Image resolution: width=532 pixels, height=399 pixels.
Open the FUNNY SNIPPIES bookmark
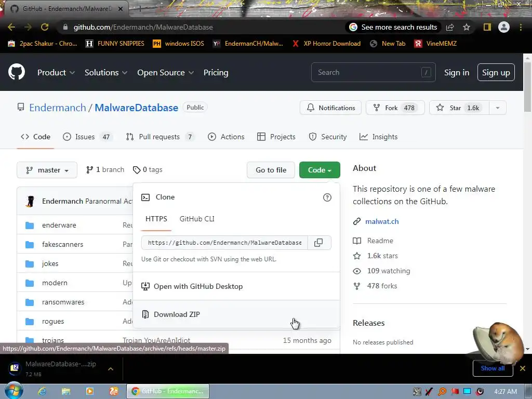[x=115, y=44]
